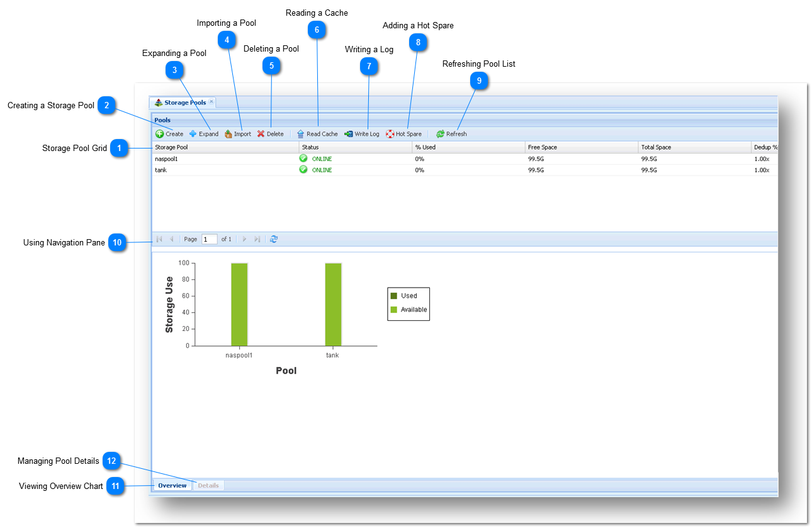The height and width of the screenshot is (528, 812).
Task: Click the refresh icon in the pager bar
Action: [273, 239]
